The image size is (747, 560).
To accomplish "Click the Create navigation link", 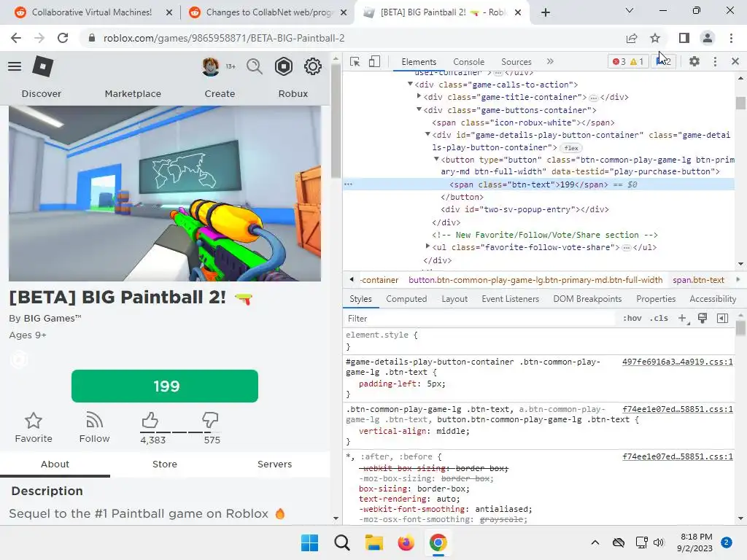I will [220, 94].
